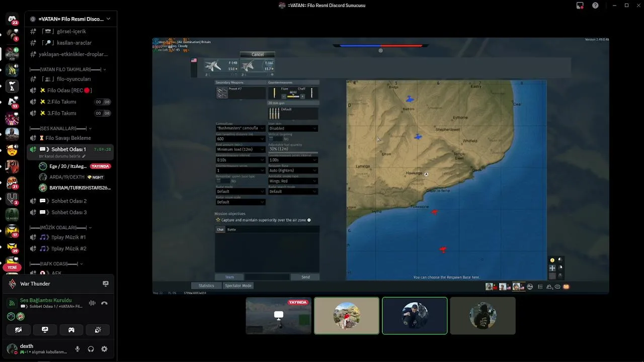The height and width of the screenshot is (362, 644).
Task: Click map zoom plus control
Action: (x=552, y=268)
